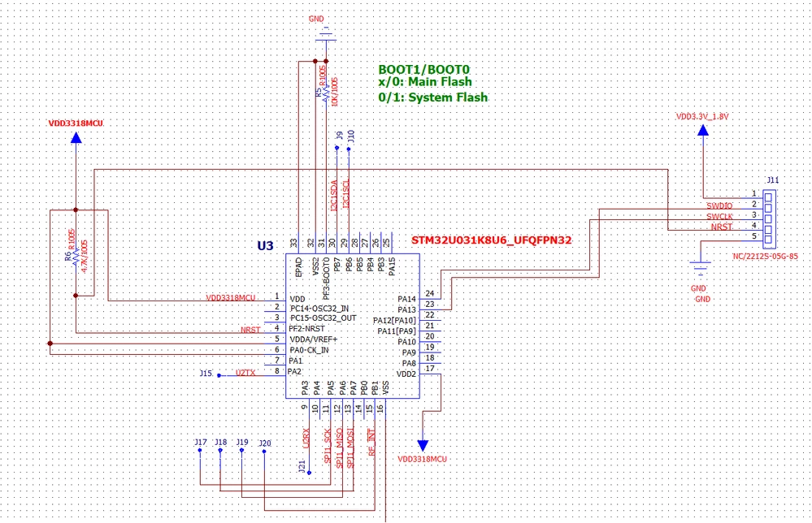
Task: Click the I2C1SCL net label
Action: pos(346,195)
